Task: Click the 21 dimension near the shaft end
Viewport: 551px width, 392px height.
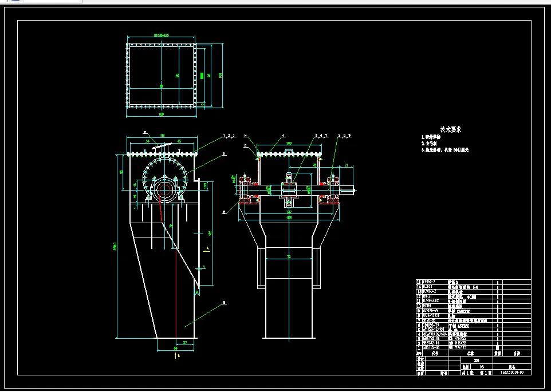Action: 347,165
